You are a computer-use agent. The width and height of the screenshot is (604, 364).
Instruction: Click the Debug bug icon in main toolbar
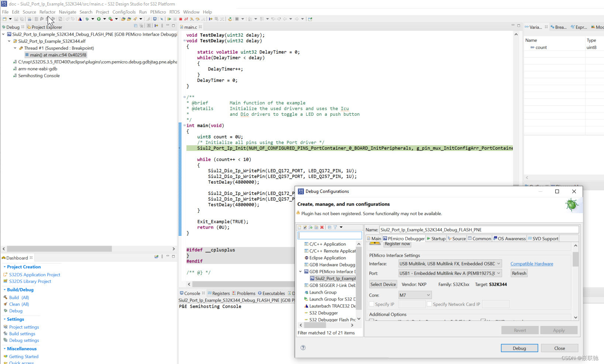[x=87, y=19]
